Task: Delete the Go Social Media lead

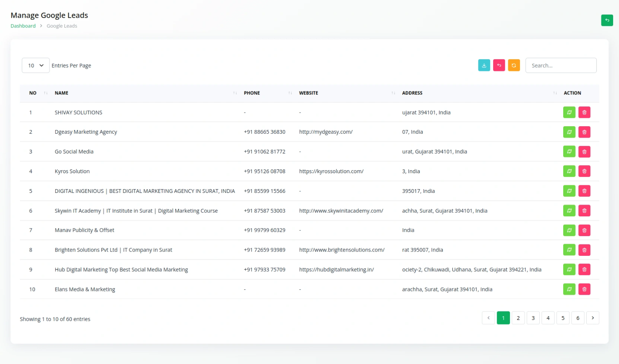Action: [x=584, y=152]
